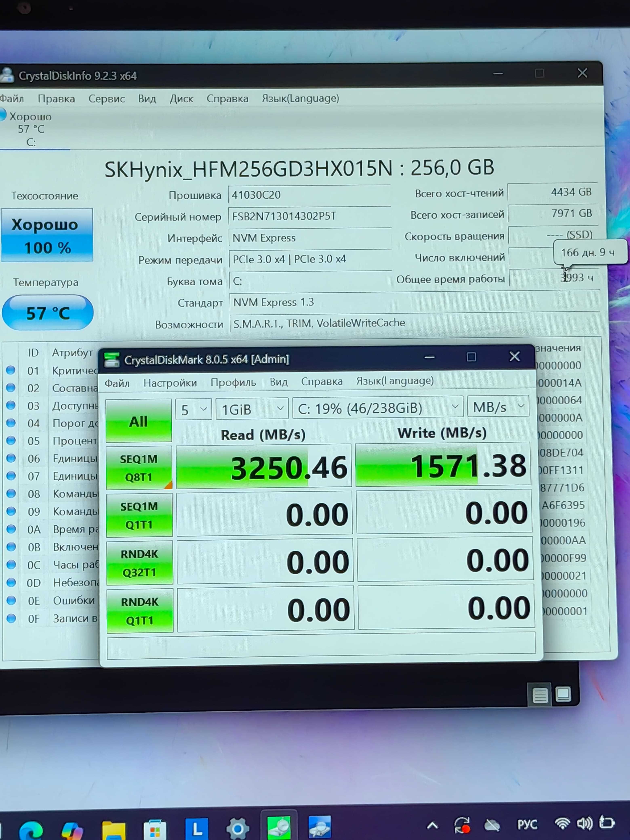Click the OneDrive cloud tray icon
This screenshot has width=630, height=840.
pos(492,825)
